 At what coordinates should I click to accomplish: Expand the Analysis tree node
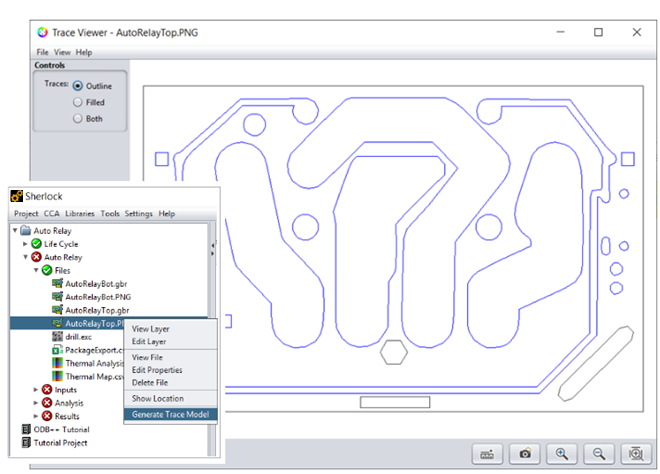[36, 403]
